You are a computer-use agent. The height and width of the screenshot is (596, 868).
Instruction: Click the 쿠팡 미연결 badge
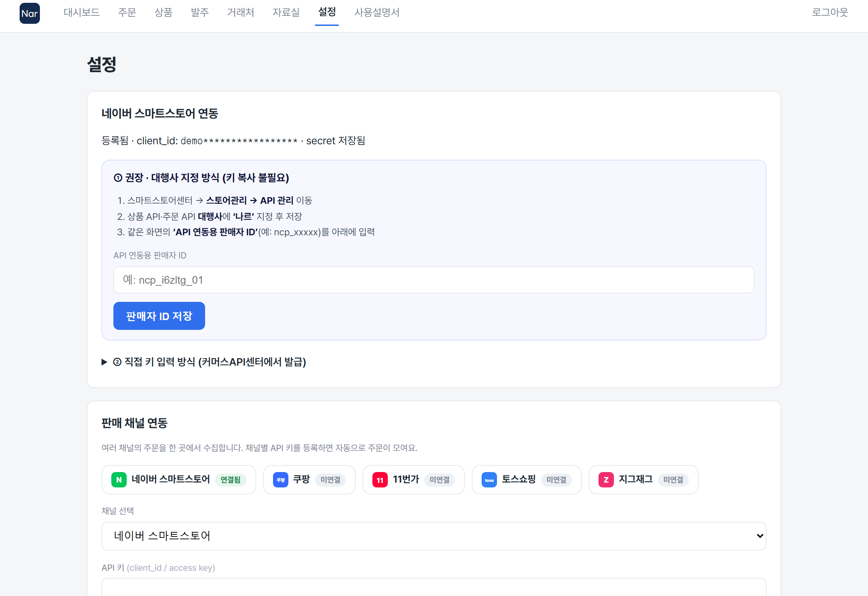pos(330,480)
